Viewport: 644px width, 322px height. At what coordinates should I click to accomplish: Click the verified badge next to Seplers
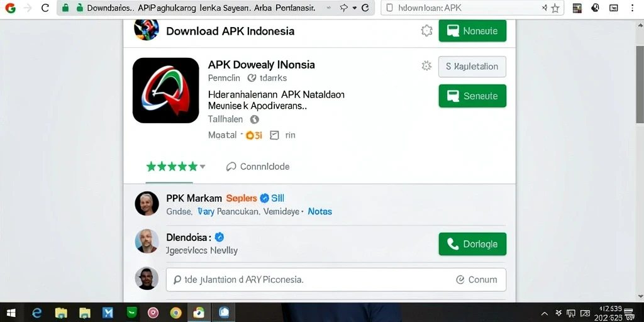(265, 198)
